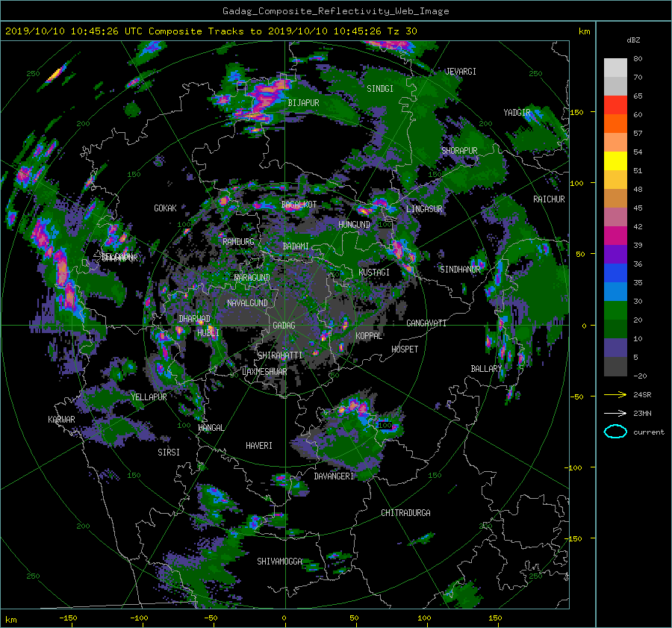This screenshot has height=628, width=672.
Task: Click the white 23MN arrow legend icon
Action: click(615, 413)
